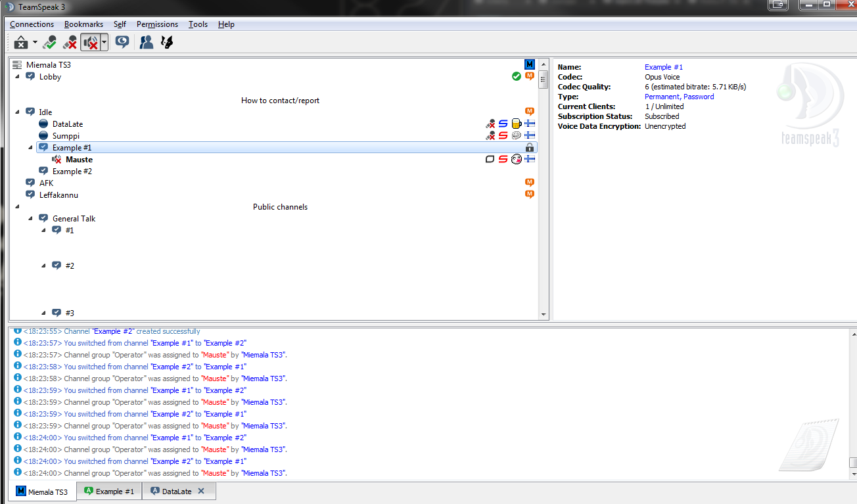Toggle the Mute Microphone toolbar button

70,43
